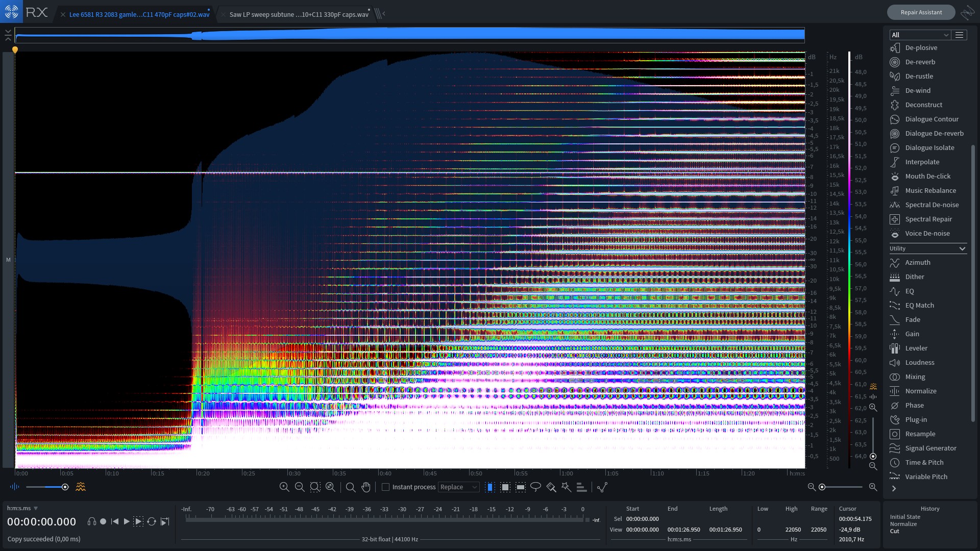Open the module list filter menu
This screenshot has height=551, width=980.
[x=959, y=35]
